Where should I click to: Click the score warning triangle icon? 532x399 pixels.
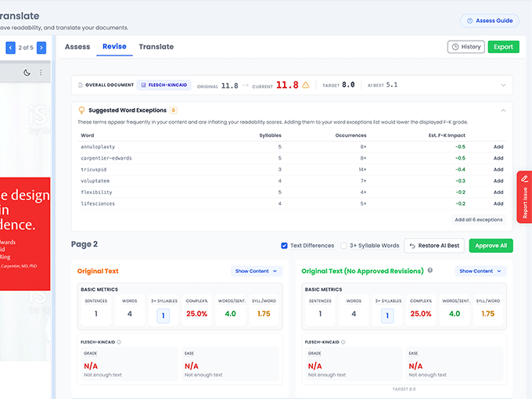(x=306, y=84)
